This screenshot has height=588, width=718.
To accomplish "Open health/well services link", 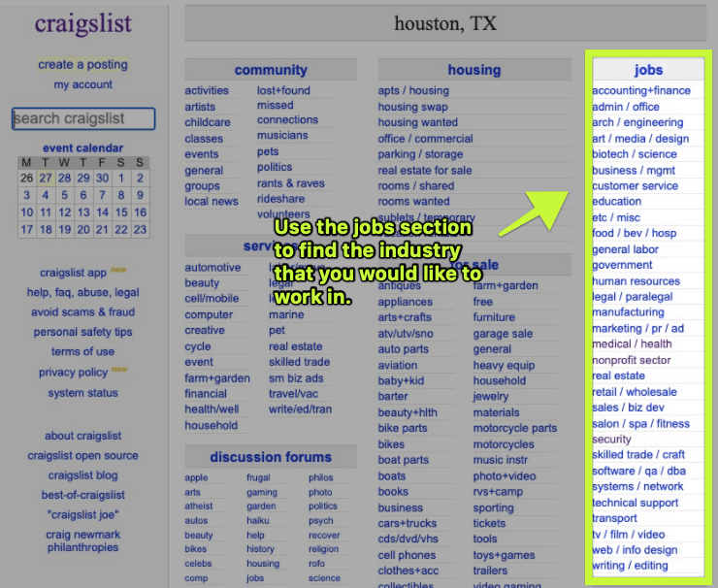I will pyautogui.click(x=212, y=409).
